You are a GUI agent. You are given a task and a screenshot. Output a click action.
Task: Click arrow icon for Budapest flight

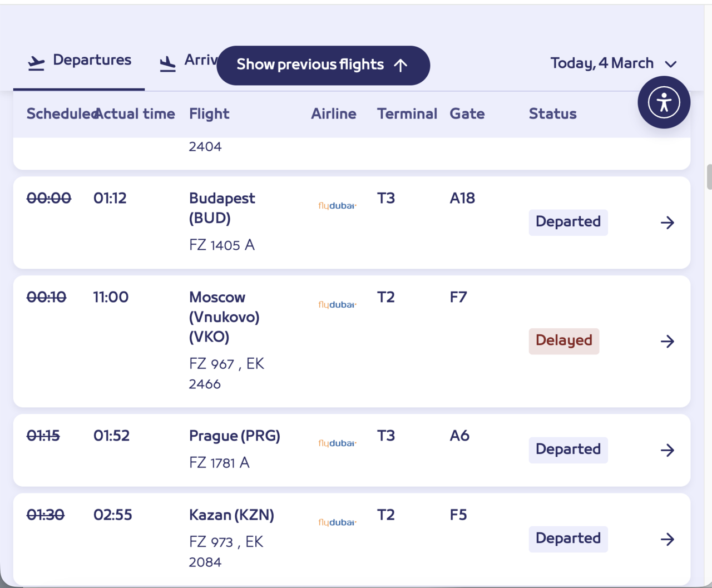[667, 223]
